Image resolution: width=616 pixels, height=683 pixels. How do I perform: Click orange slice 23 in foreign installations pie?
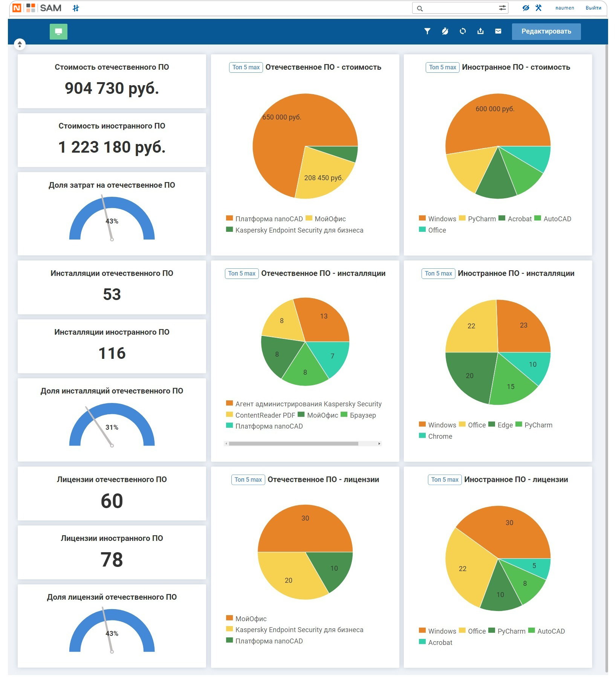[x=524, y=326]
